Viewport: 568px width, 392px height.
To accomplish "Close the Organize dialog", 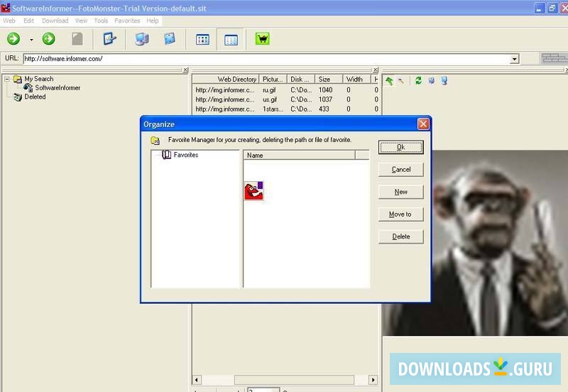I will point(423,124).
